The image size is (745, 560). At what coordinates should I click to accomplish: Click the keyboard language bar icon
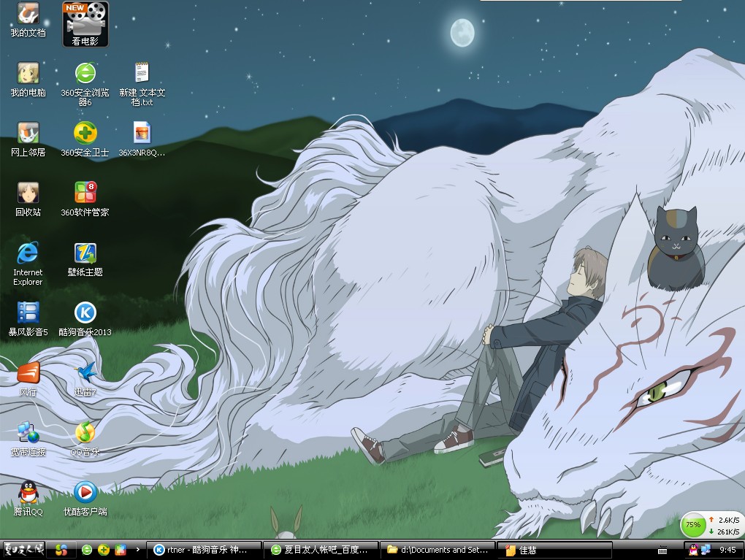pyautogui.click(x=662, y=551)
